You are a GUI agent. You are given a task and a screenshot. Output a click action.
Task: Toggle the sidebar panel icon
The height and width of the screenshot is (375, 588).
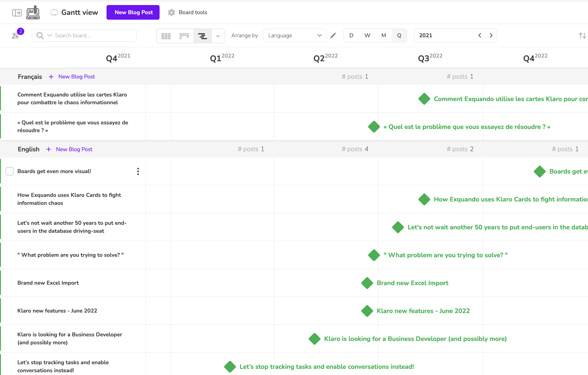click(17, 12)
